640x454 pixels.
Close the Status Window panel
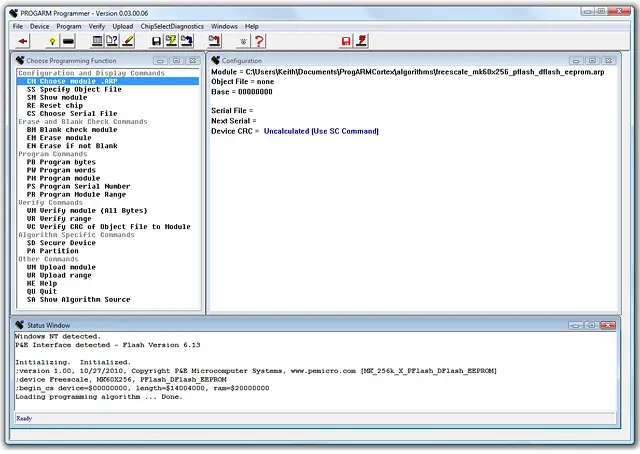point(608,325)
